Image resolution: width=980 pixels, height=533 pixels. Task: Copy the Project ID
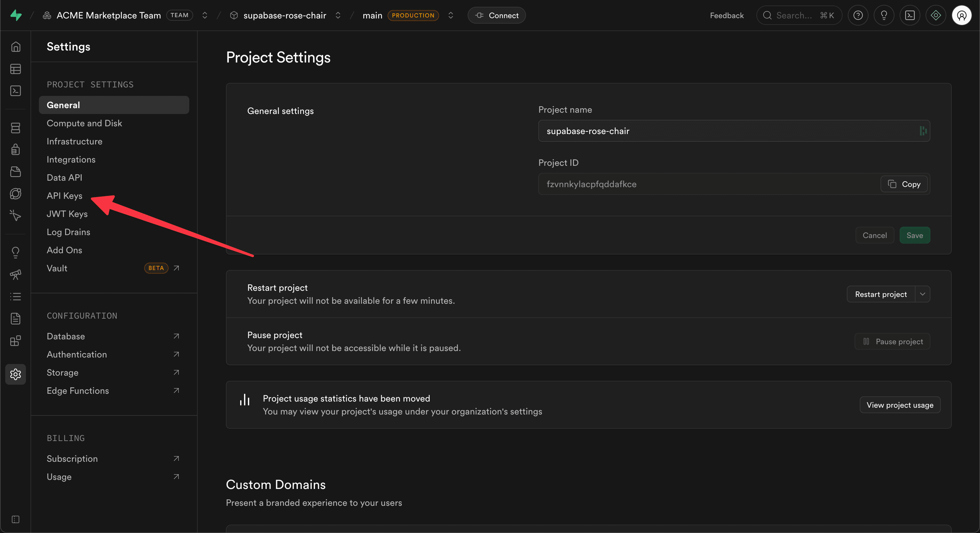(904, 184)
